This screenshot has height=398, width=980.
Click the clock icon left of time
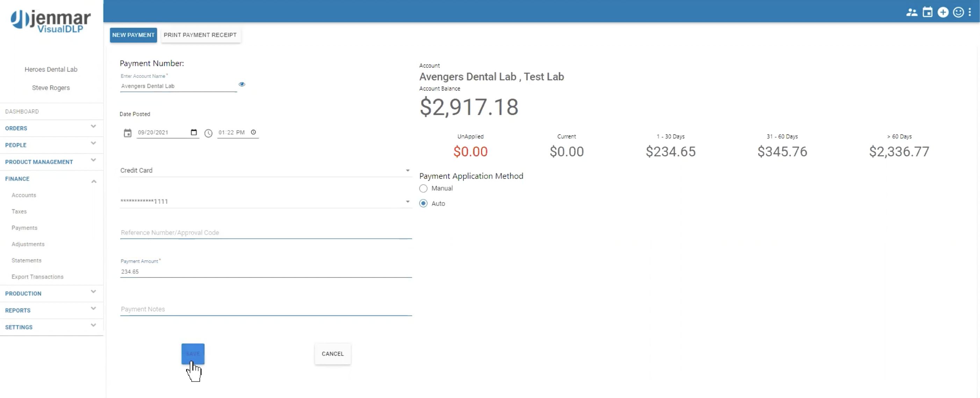point(208,133)
